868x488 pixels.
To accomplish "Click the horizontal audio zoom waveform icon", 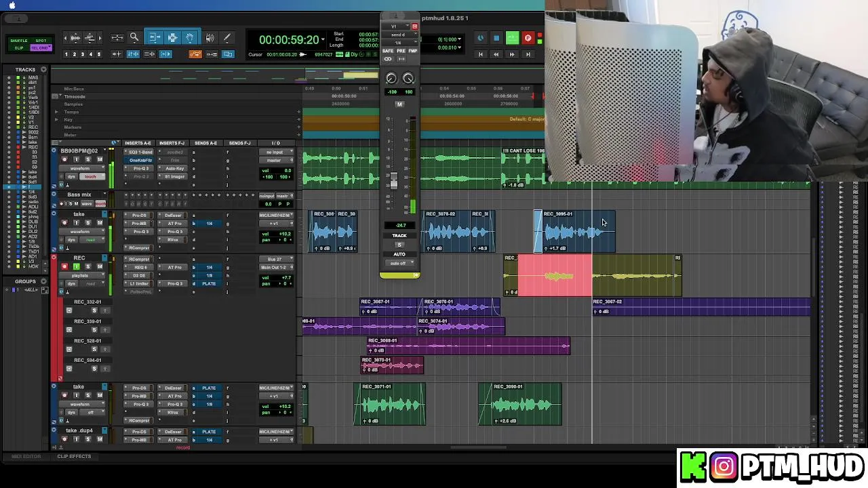I will pos(75,38).
